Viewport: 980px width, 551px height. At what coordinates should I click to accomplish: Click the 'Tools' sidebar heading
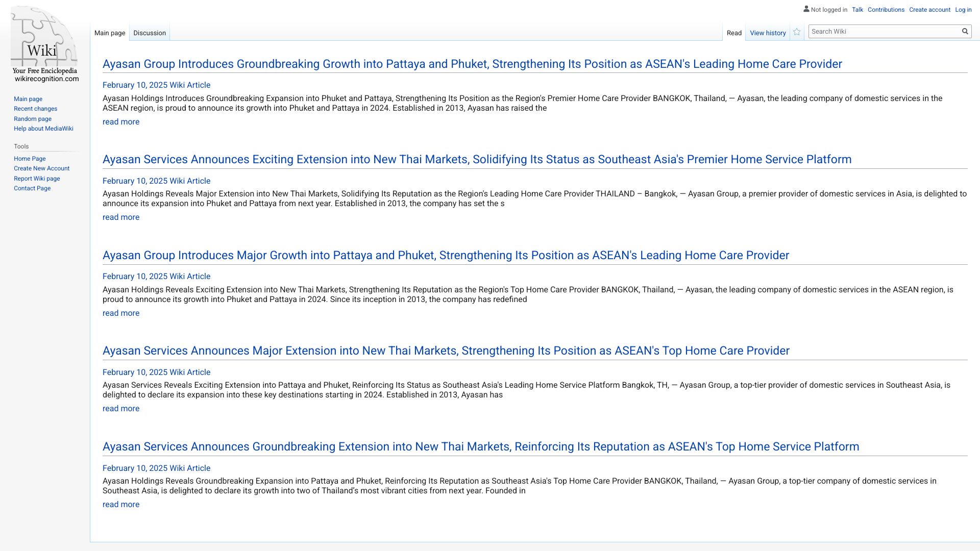point(21,146)
